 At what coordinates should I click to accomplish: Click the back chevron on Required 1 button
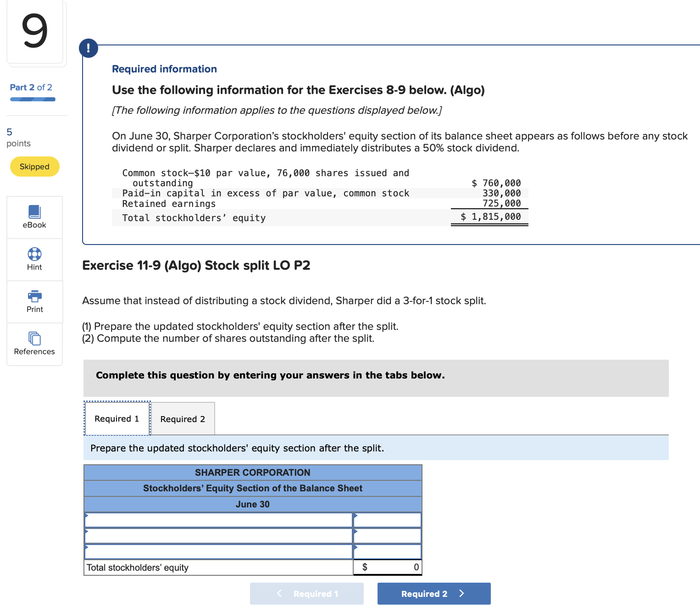279,593
